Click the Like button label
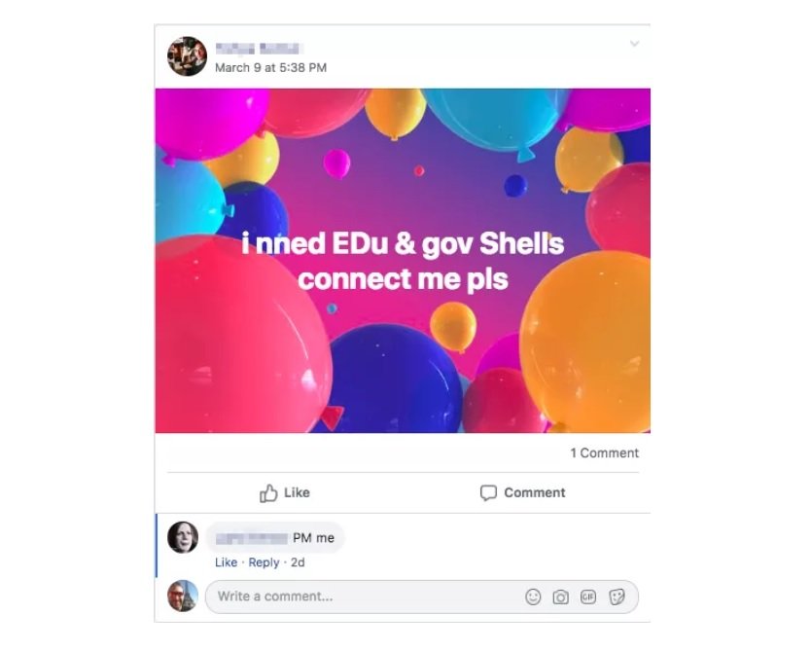The image size is (812, 652). click(297, 492)
